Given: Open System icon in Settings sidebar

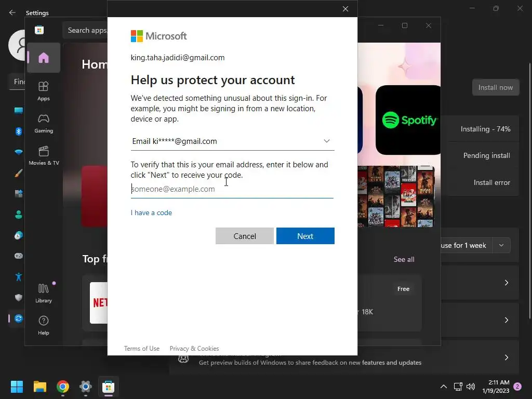Looking at the screenshot, I should coord(18,110).
